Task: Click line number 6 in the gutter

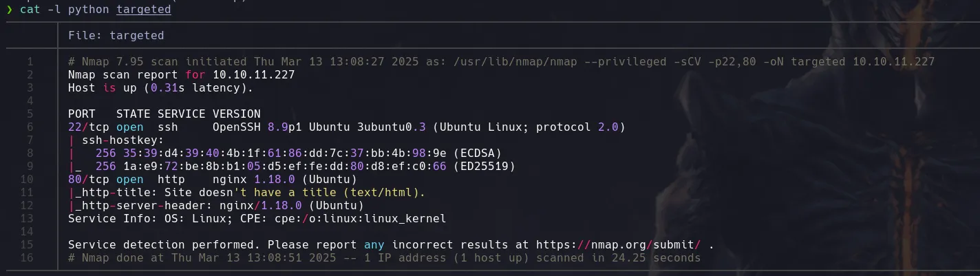Action: (30, 127)
